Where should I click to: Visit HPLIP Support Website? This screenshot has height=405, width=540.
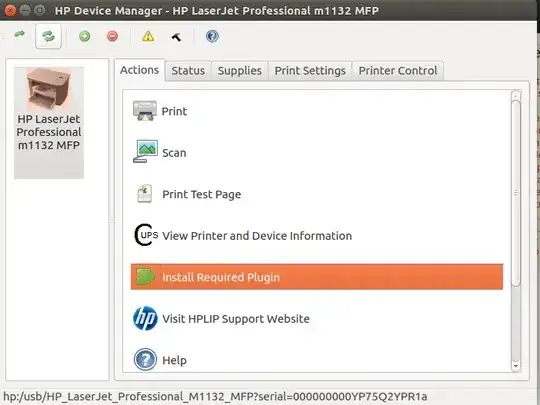pyautogui.click(x=236, y=319)
